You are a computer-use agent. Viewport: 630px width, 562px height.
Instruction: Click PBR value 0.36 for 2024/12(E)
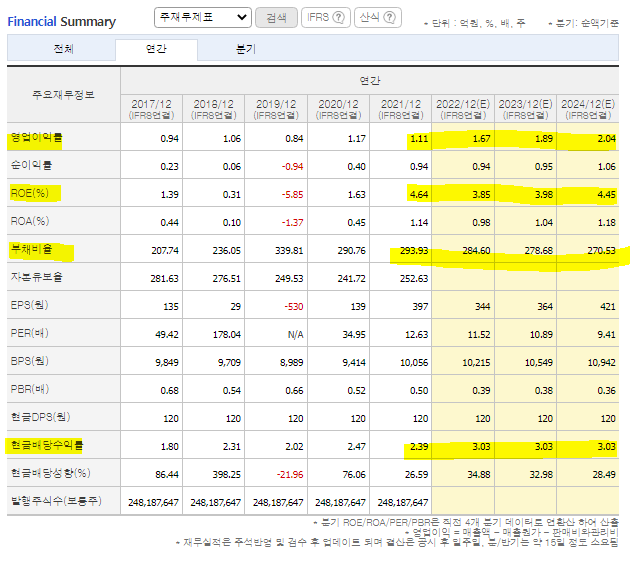606,390
